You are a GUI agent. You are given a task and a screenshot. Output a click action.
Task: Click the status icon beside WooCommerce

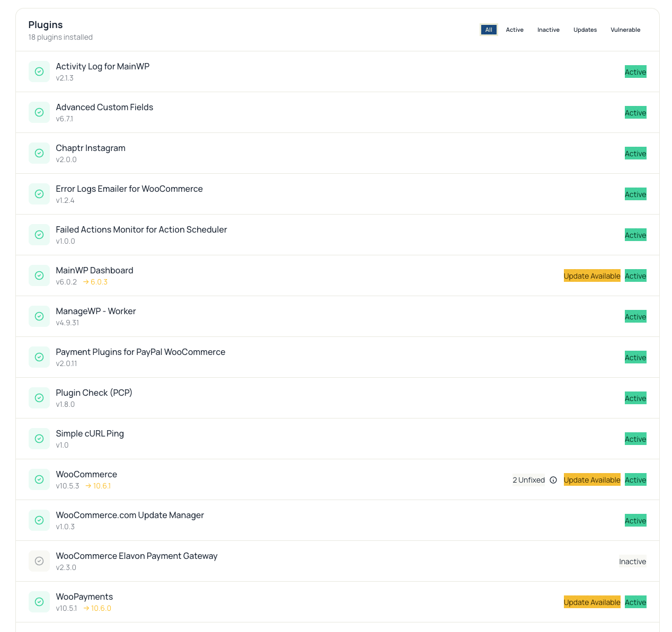click(x=39, y=479)
